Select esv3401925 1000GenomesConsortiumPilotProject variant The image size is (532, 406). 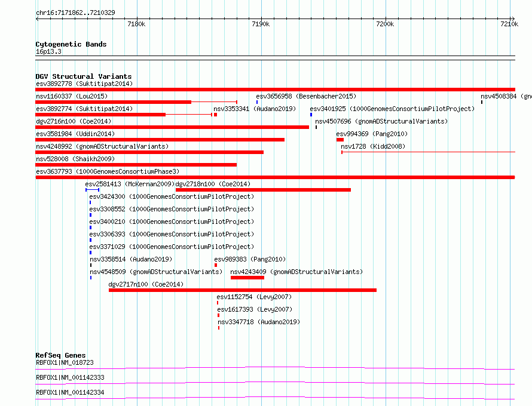[392, 109]
